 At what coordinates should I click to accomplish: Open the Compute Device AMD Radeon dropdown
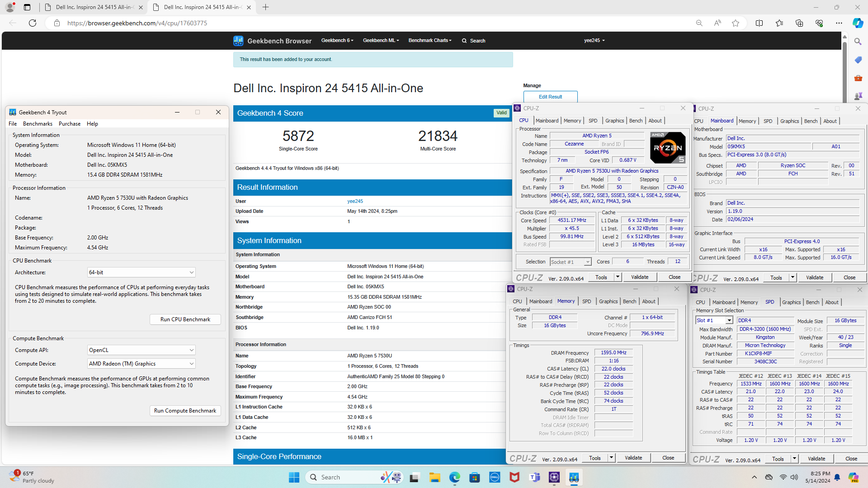point(141,364)
